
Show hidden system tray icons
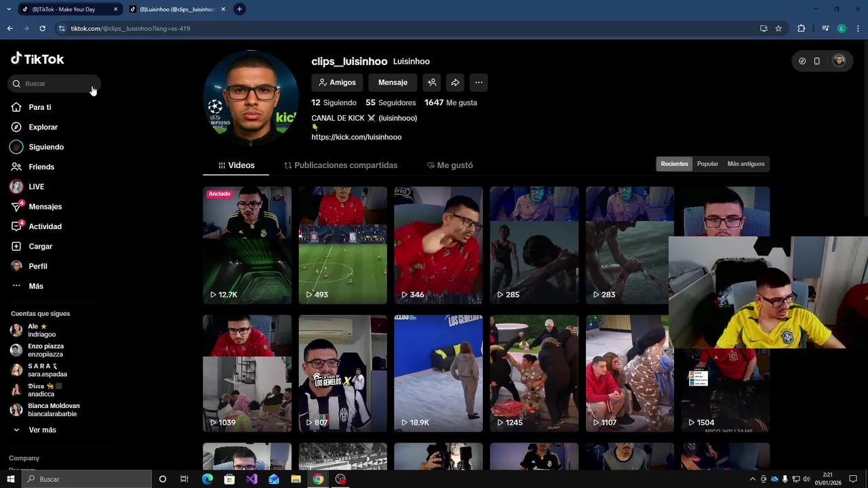click(752, 479)
